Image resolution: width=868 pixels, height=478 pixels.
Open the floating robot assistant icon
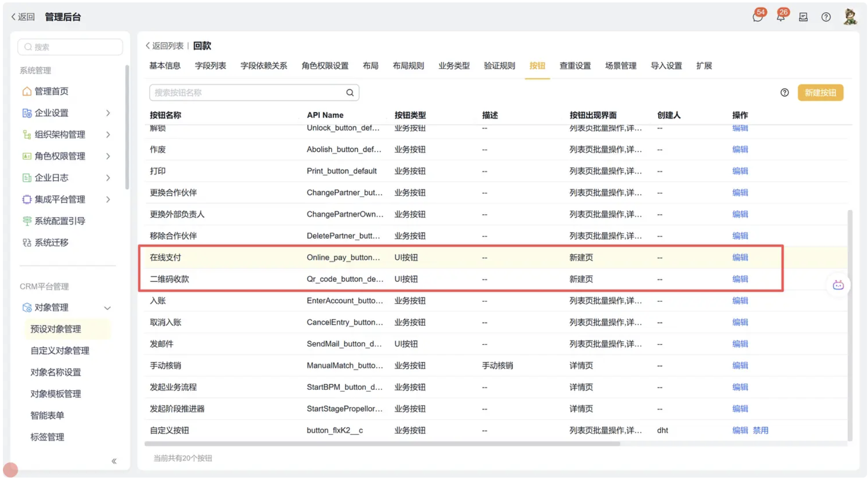(838, 285)
